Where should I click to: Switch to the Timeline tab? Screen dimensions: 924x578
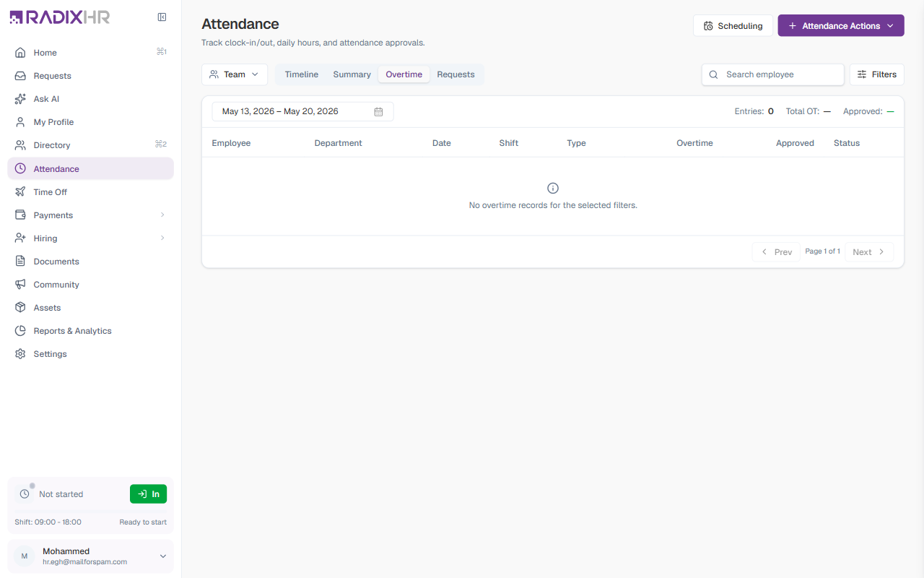click(x=302, y=74)
